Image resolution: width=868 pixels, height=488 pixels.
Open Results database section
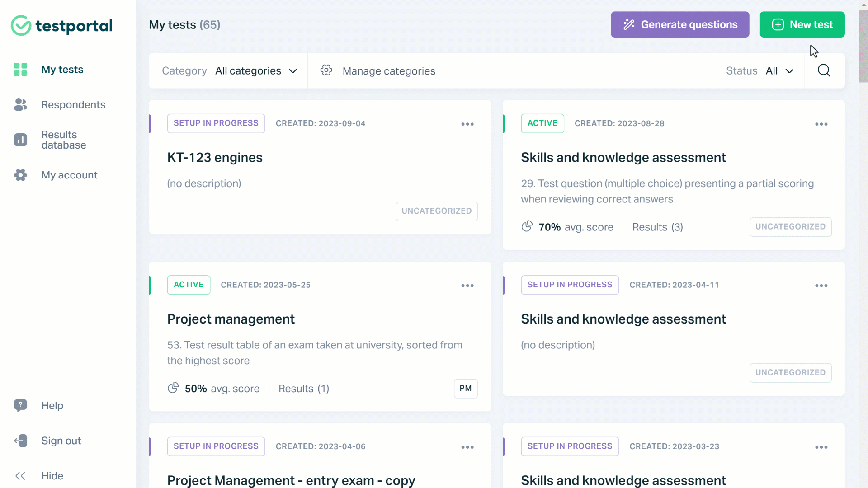tap(63, 140)
